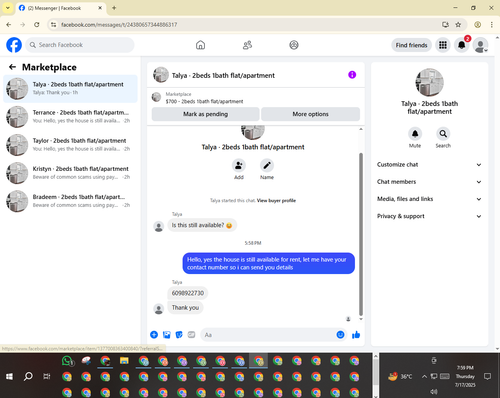The image size is (500, 398).
Task: Open Task View on taskbar
Action: [47, 377]
